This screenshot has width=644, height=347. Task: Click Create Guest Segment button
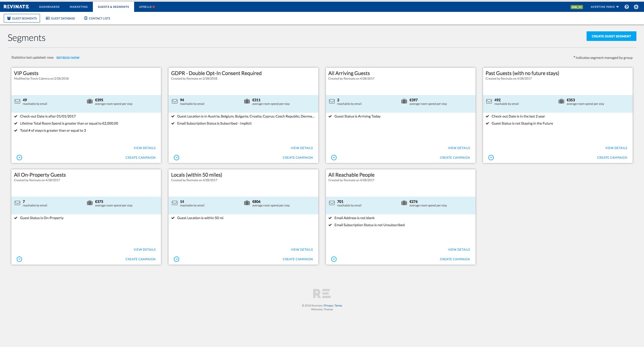point(611,36)
